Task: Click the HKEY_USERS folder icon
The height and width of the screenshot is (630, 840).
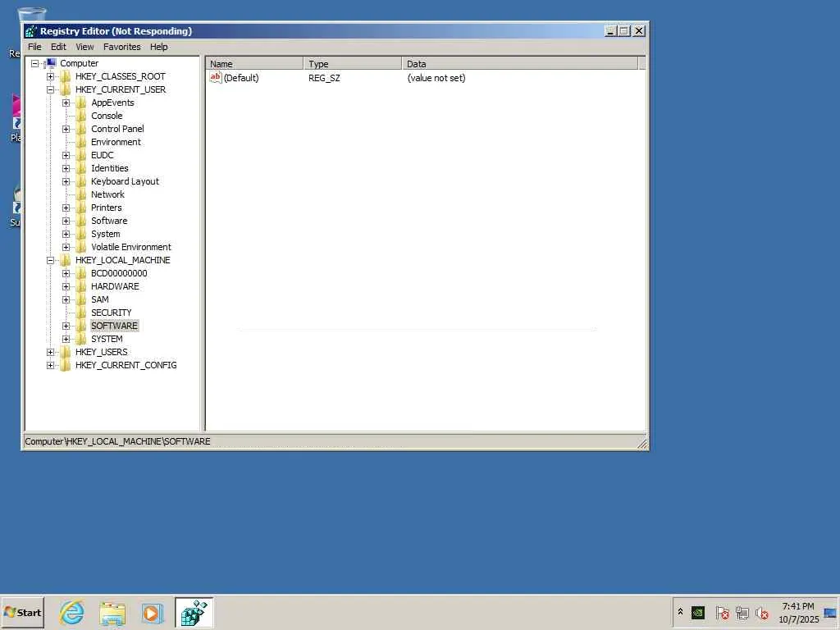Action: tap(66, 352)
